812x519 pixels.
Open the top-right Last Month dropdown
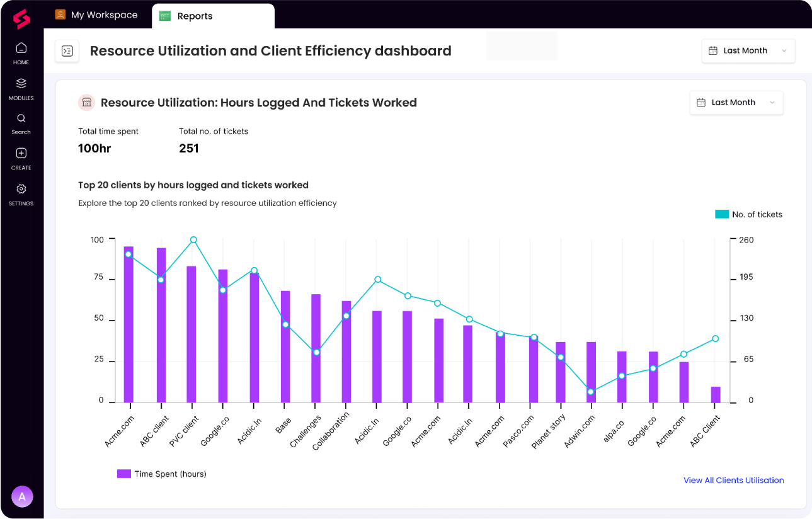[x=748, y=50]
